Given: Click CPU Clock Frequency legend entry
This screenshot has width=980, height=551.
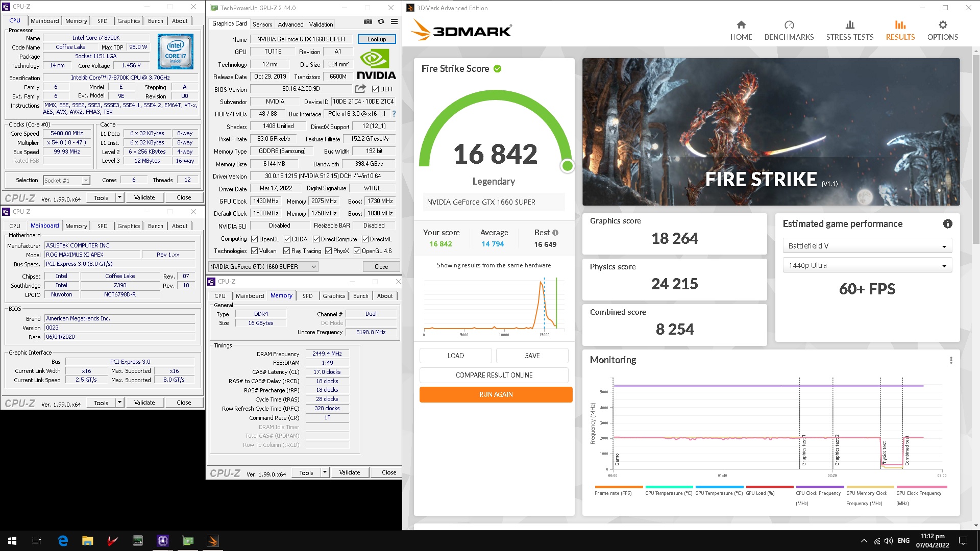Looking at the screenshot, I should pyautogui.click(x=819, y=495).
